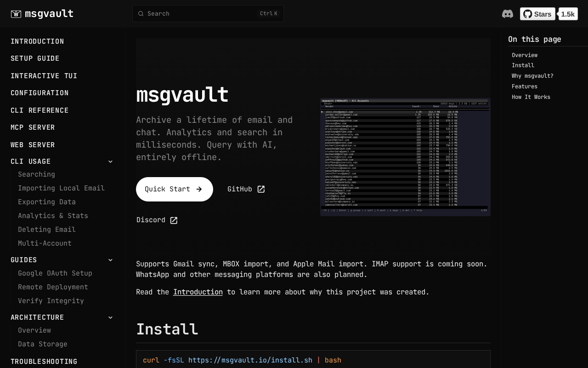Jump to Why msgvault? section
Image resolution: width=588 pixels, height=368 pixels.
click(x=532, y=76)
